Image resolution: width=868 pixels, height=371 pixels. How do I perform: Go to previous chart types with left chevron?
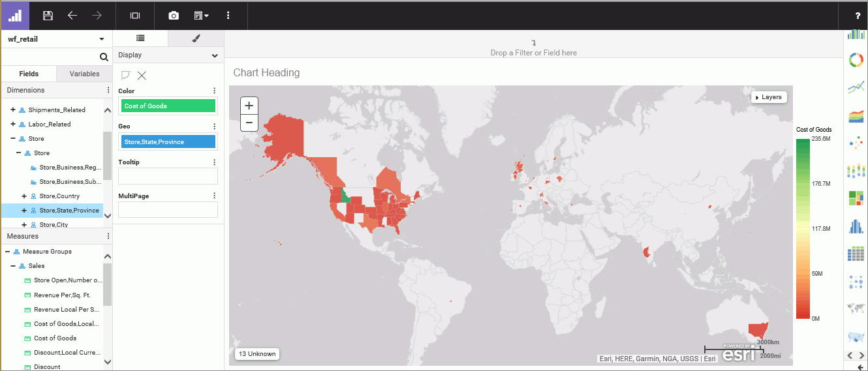tap(850, 355)
